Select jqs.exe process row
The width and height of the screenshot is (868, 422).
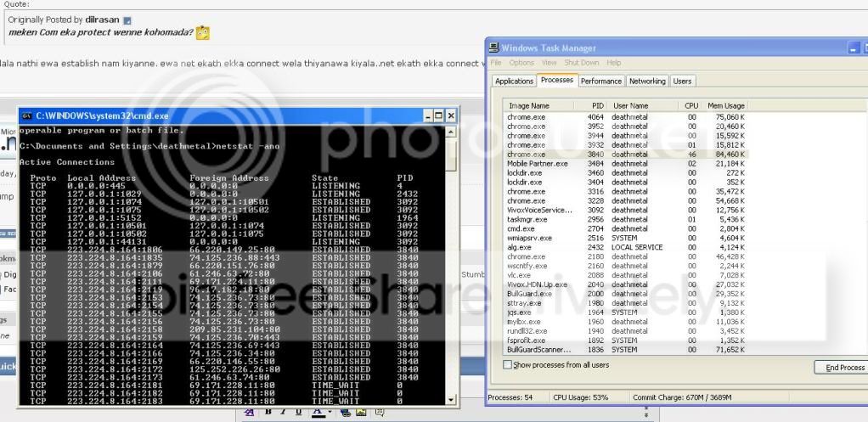[626, 312]
